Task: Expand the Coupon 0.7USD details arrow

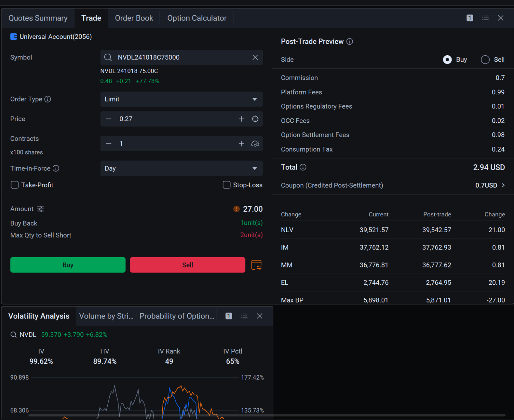Action: click(503, 185)
